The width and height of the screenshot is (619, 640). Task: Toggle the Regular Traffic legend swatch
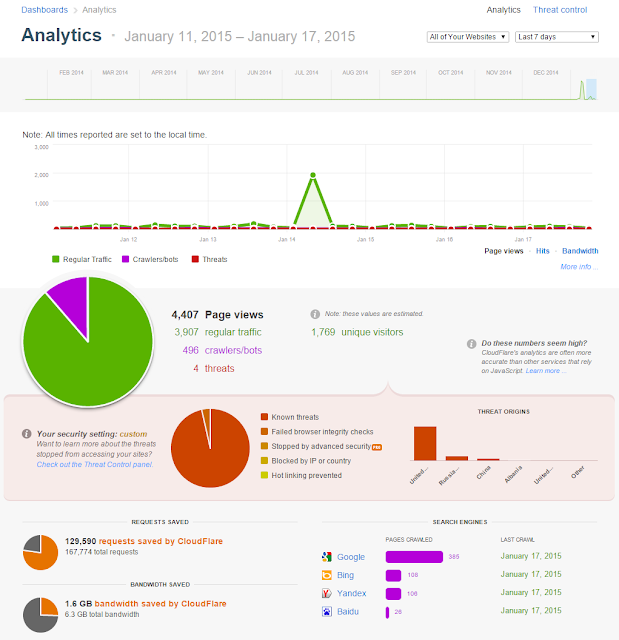click(56, 259)
